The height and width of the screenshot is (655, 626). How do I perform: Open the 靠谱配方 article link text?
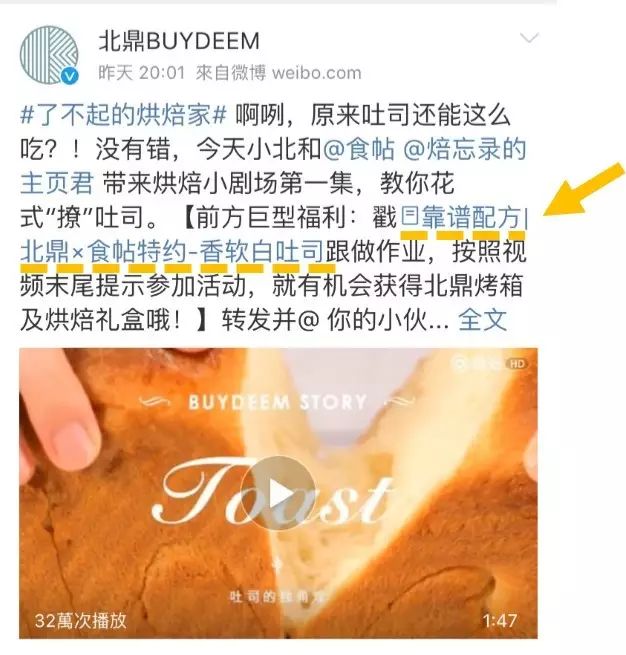(x=470, y=217)
